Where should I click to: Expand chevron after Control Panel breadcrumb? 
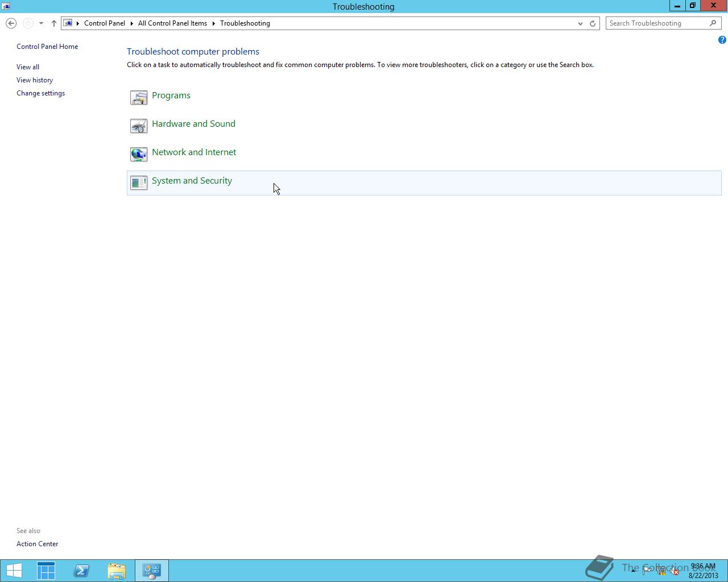[x=131, y=23]
